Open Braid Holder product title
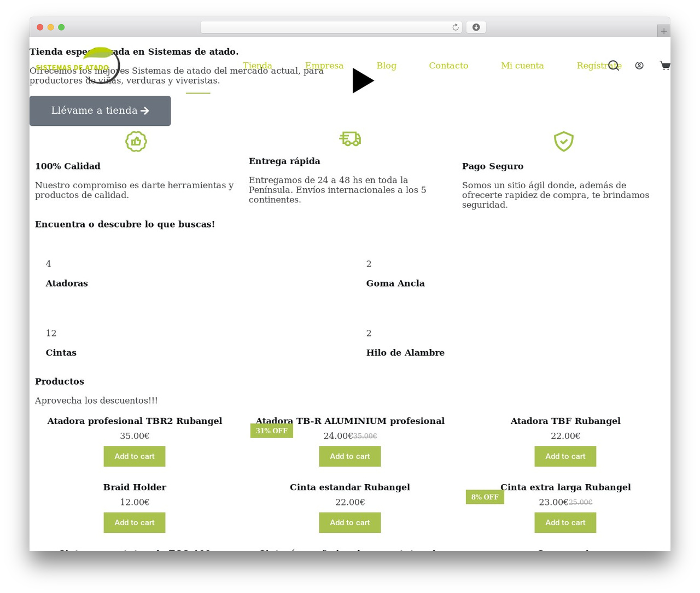The width and height of the screenshot is (700, 593). click(135, 487)
